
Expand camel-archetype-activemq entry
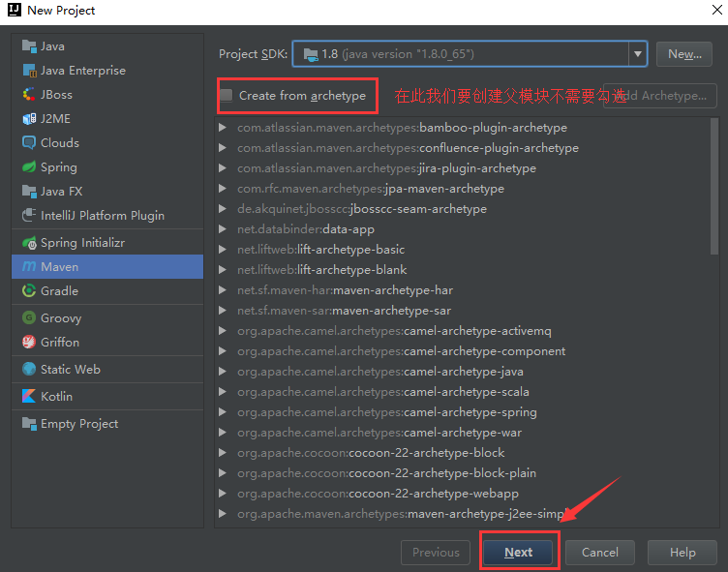[x=223, y=331]
